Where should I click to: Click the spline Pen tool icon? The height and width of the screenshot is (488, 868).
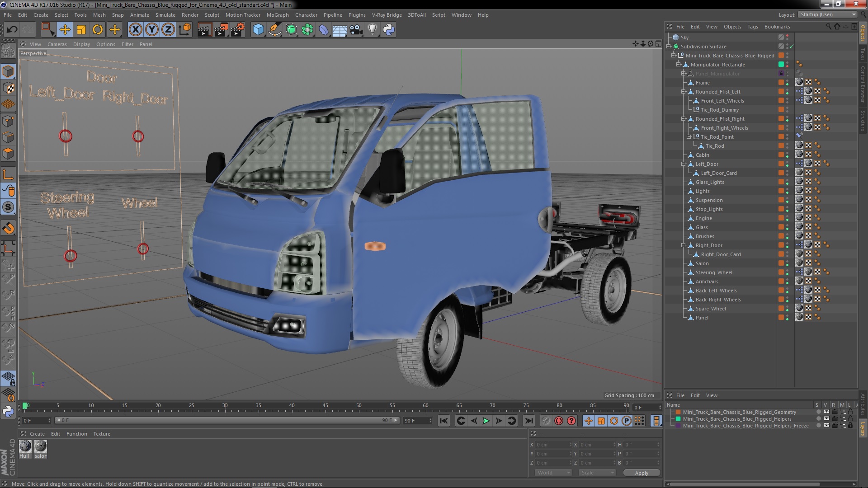point(274,30)
